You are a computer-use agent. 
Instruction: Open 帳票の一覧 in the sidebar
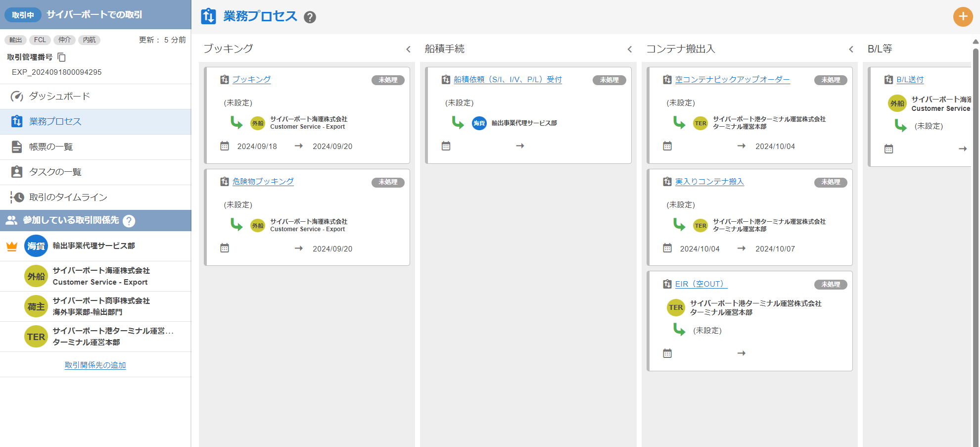point(51,147)
